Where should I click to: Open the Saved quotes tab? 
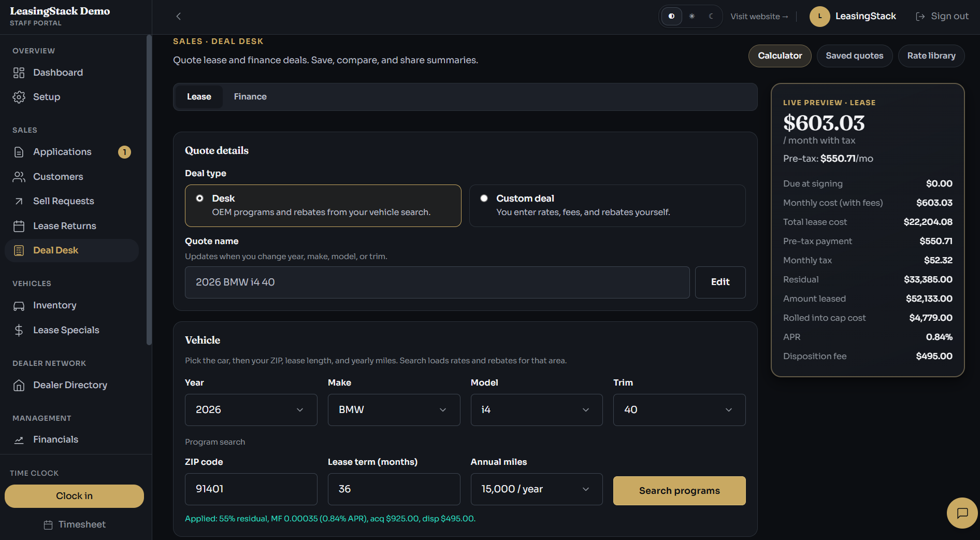pyautogui.click(x=855, y=56)
